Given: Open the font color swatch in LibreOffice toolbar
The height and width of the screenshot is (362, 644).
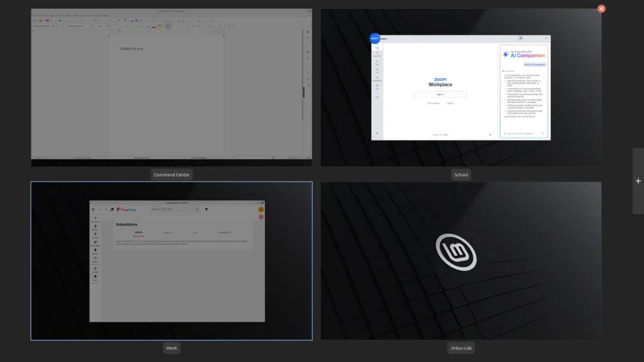Looking at the screenshot, I should tap(153, 26).
